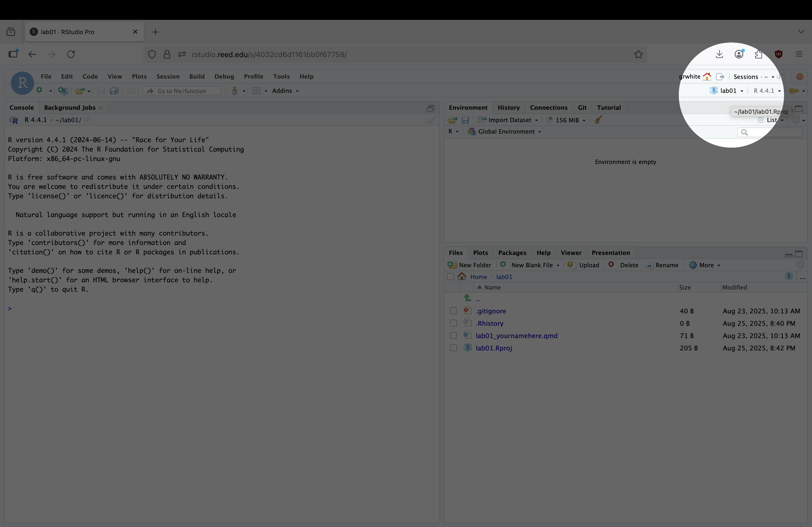The height and width of the screenshot is (527, 812).
Task: Tick the .Rhistory file checkbox
Action: coord(453,323)
